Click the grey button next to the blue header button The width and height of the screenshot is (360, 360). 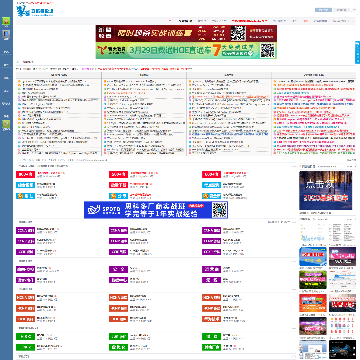[341, 10]
